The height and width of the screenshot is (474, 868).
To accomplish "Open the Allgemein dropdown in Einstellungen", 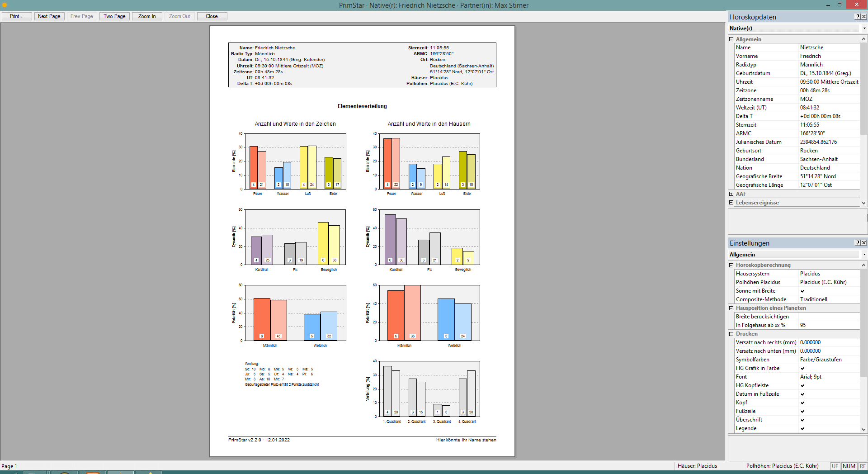I will pyautogui.click(x=864, y=255).
